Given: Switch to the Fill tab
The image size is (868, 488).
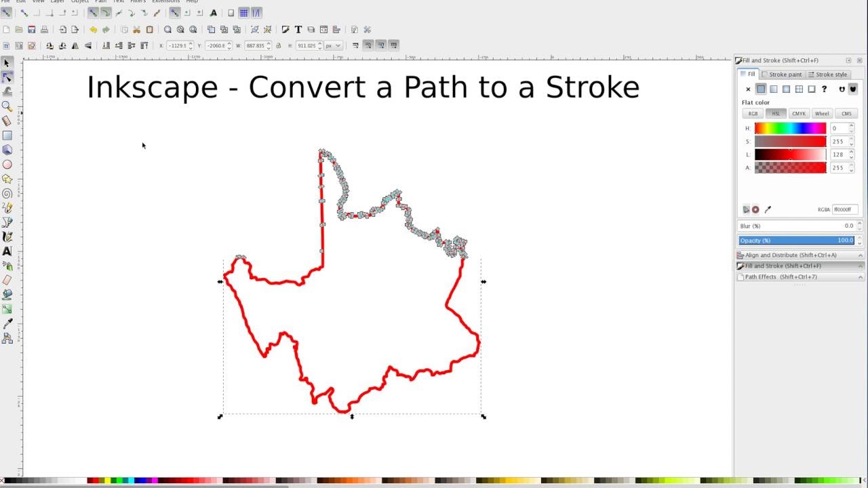Looking at the screenshot, I should 748,74.
